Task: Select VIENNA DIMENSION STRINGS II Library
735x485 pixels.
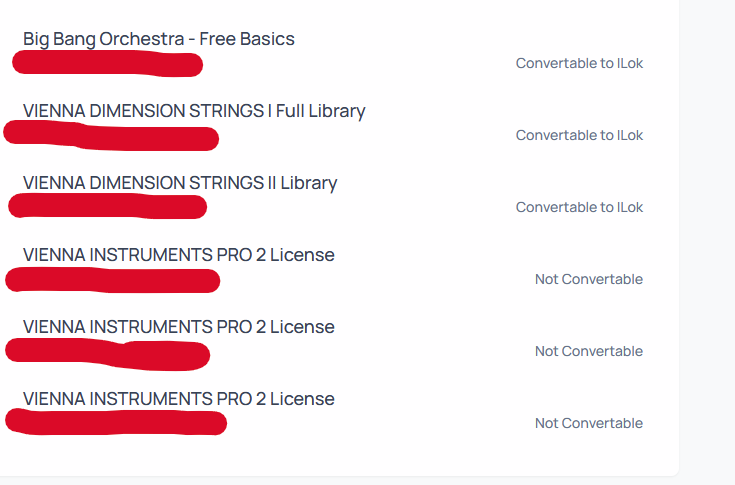Action: pos(180,183)
